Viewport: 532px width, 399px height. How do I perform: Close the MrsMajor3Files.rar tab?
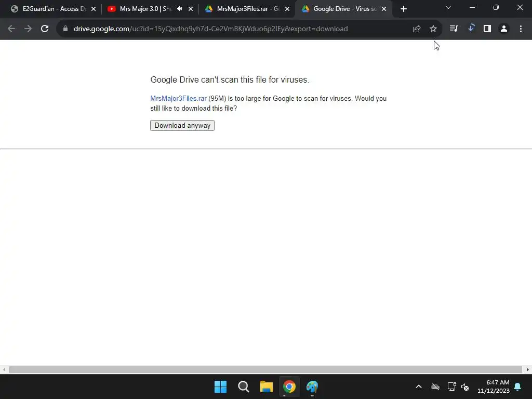(287, 9)
